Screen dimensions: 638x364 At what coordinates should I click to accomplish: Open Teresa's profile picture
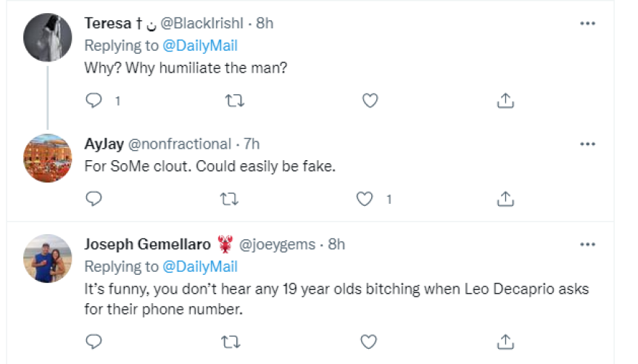(x=47, y=38)
